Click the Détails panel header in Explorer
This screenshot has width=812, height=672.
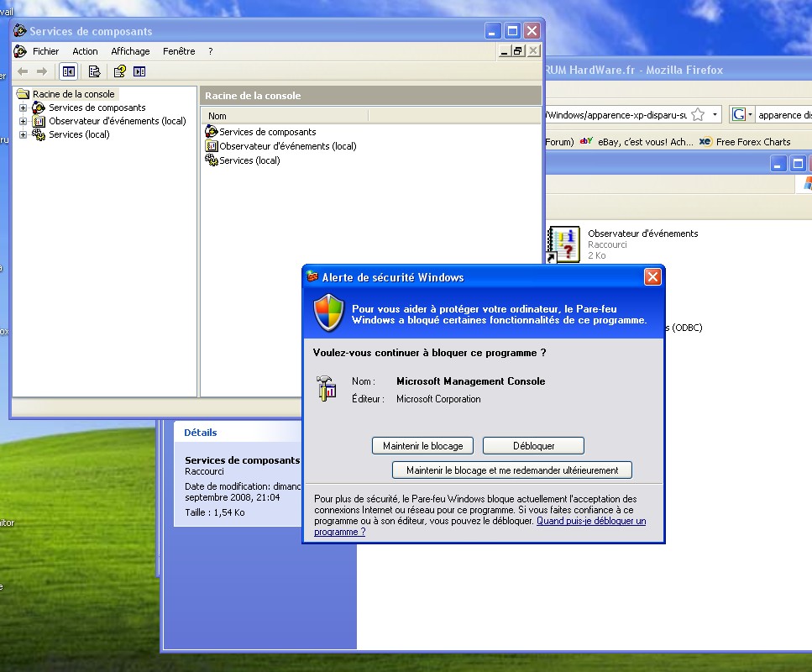click(238, 432)
